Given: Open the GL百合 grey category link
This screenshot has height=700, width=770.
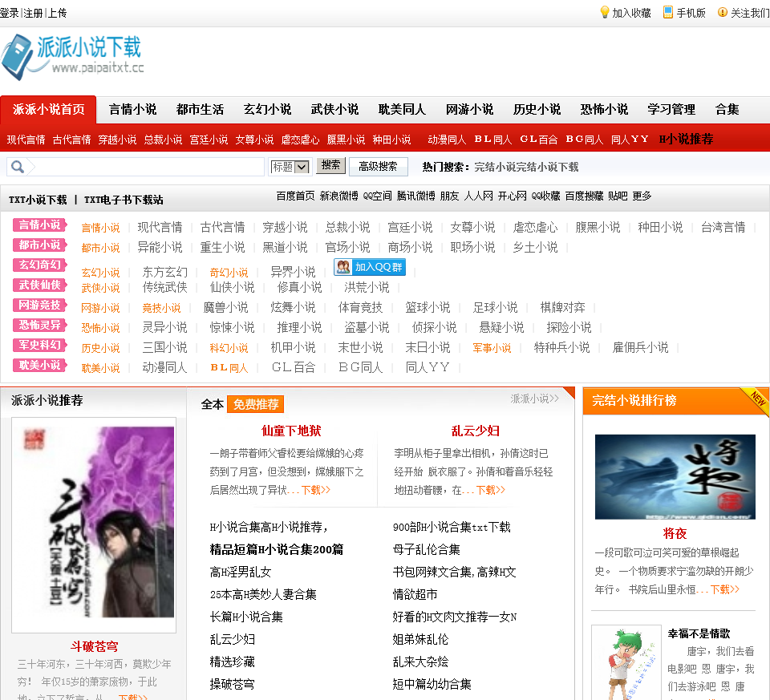Looking at the screenshot, I should [294, 367].
